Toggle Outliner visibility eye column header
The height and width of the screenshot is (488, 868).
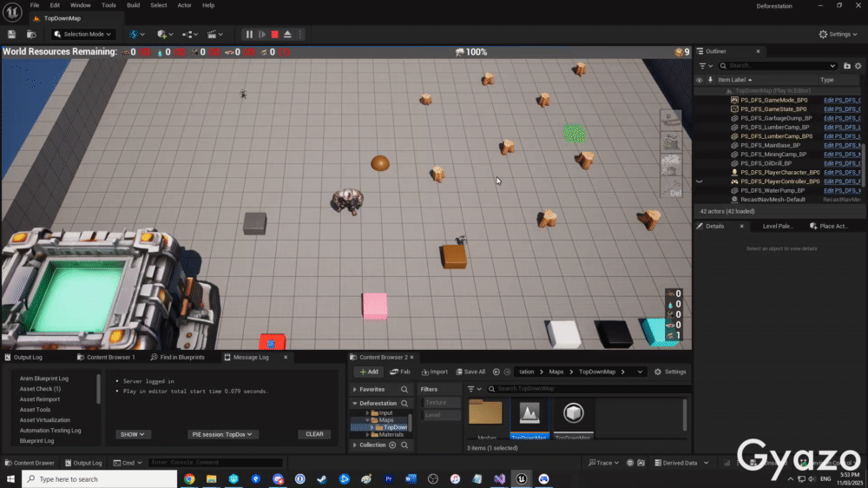click(700, 80)
